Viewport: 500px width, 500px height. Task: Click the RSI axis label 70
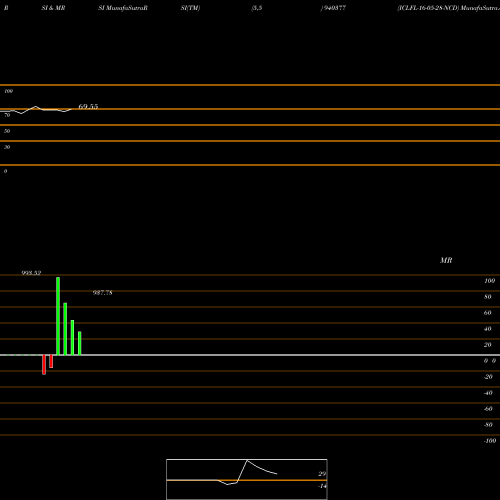click(x=7, y=115)
